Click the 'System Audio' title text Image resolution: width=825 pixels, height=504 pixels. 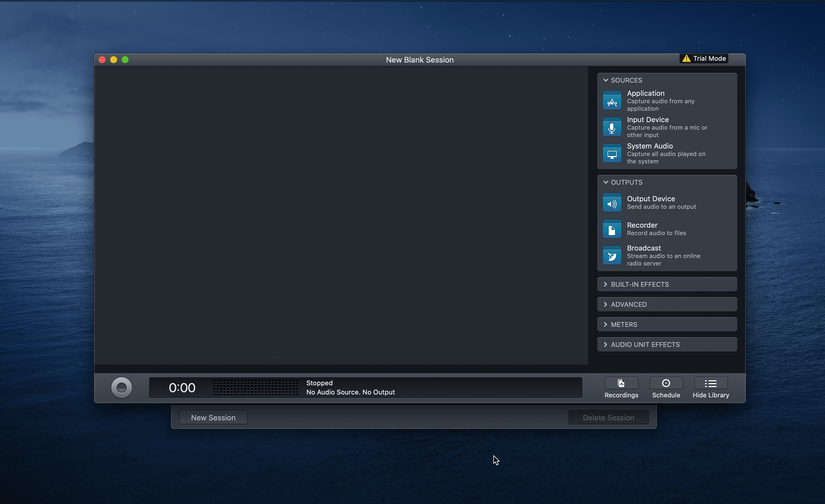coord(650,146)
